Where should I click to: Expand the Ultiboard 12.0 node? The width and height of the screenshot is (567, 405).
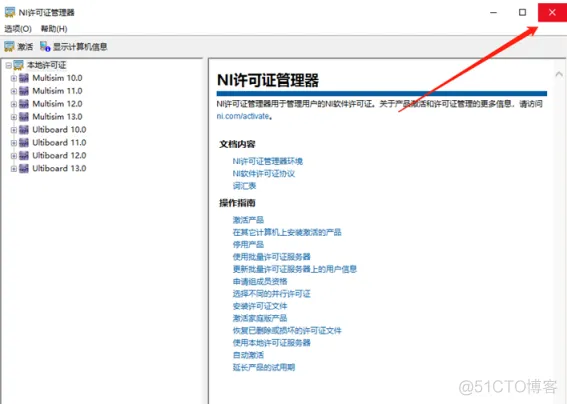pyautogui.click(x=14, y=156)
